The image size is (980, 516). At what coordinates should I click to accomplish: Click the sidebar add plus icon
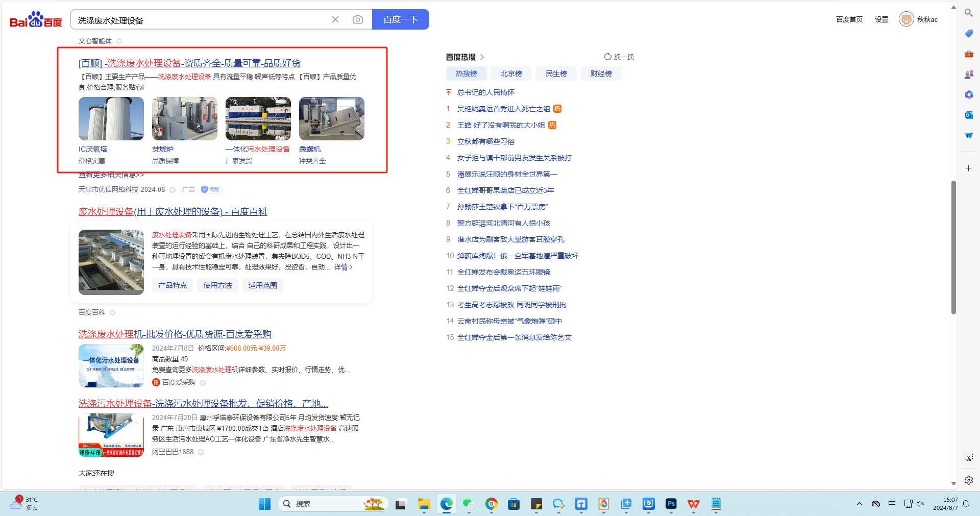click(968, 168)
